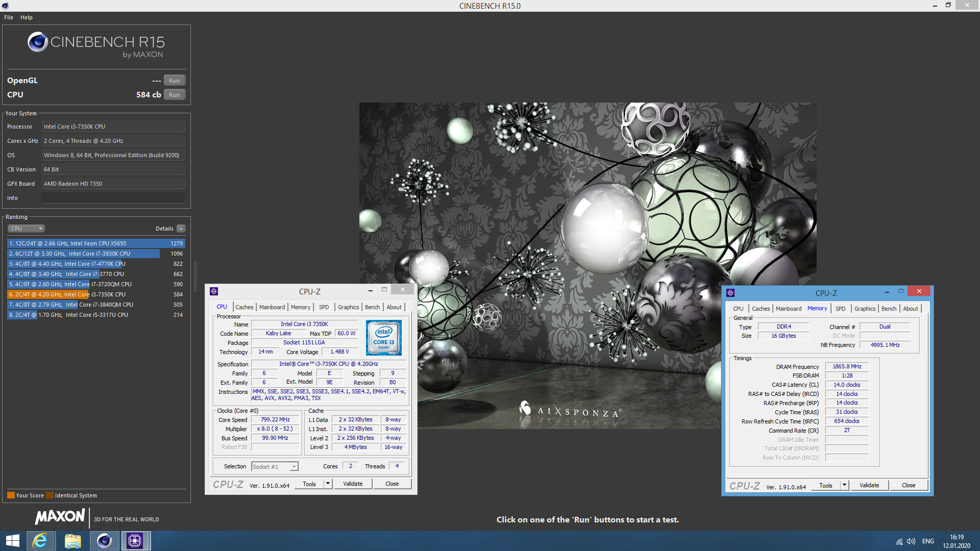
Task: Open About tab in left CPU-Z window
Action: click(x=394, y=307)
